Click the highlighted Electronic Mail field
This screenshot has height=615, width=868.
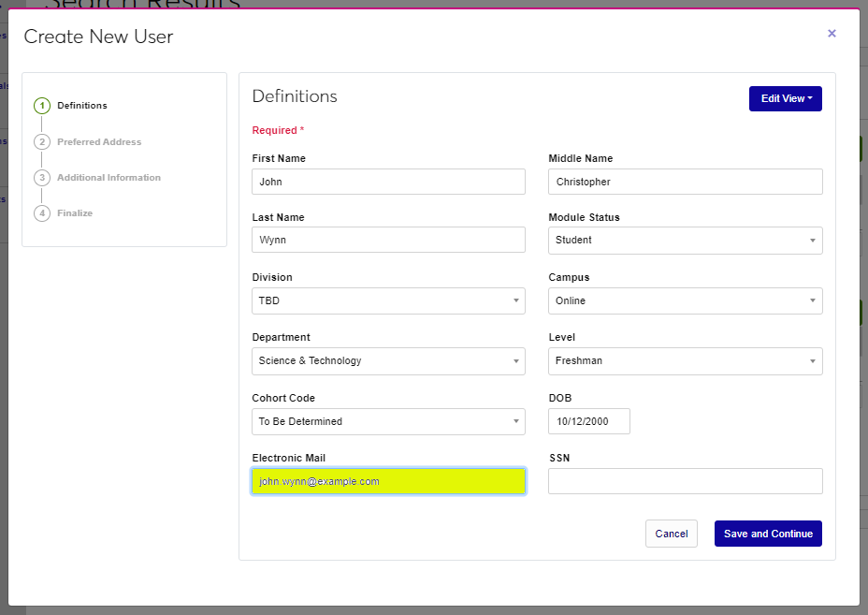(x=388, y=481)
